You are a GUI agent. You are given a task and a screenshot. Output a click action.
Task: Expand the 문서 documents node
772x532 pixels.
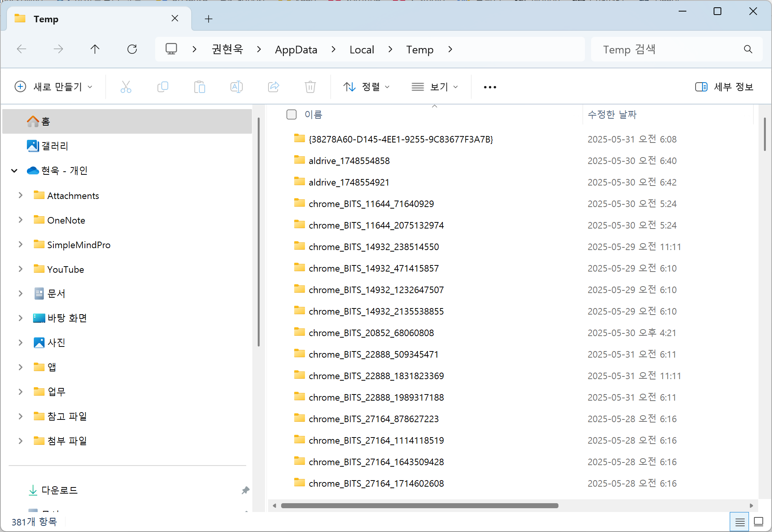point(20,293)
